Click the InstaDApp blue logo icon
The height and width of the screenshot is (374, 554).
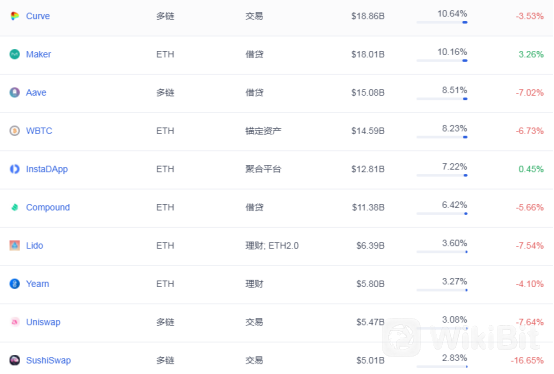pyautogui.click(x=14, y=169)
